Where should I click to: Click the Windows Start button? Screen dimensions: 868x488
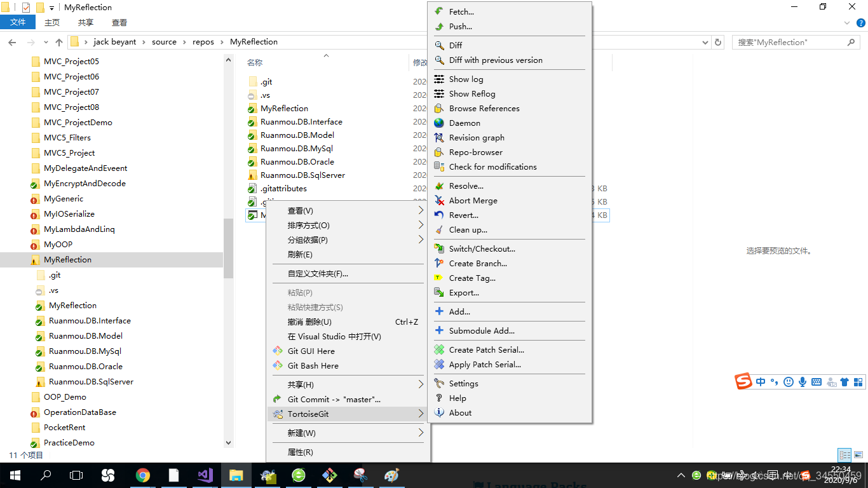(15, 475)
